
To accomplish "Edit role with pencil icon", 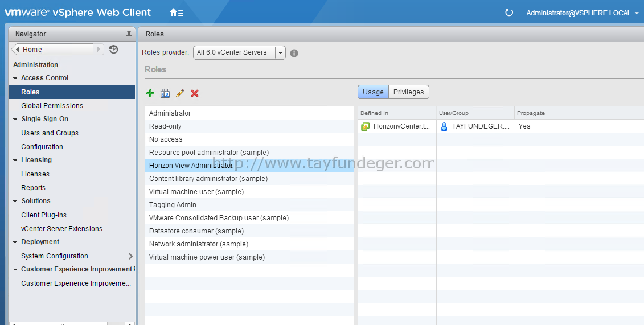I will pyautogui.click(x=180, y=93).
